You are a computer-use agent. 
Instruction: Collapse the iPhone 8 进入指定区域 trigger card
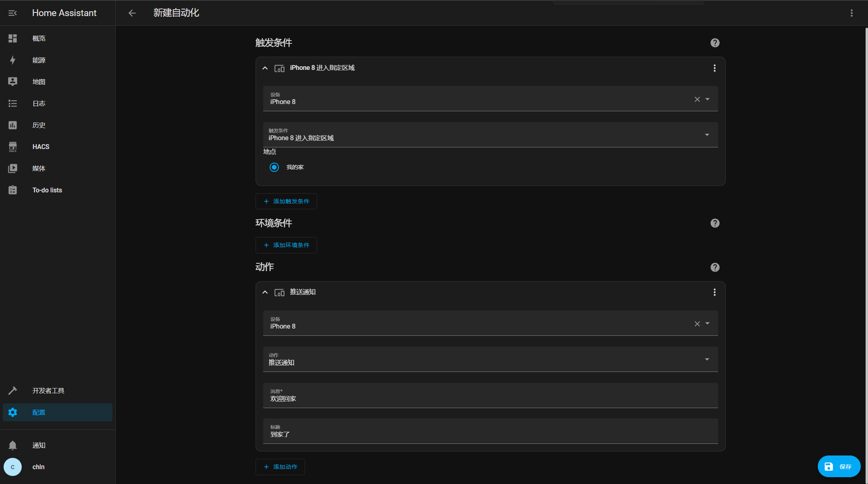pyautogui.click(x=265, y=68)
